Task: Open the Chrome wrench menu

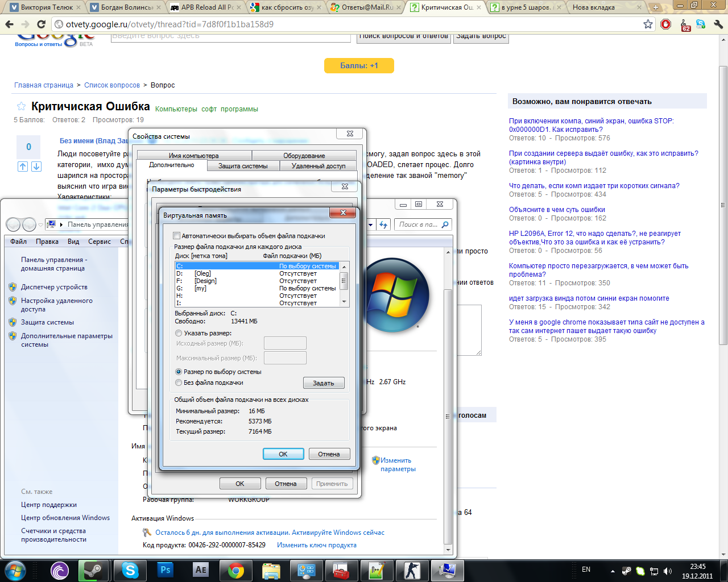Action: pyautogui.click(x=718, y=24)
